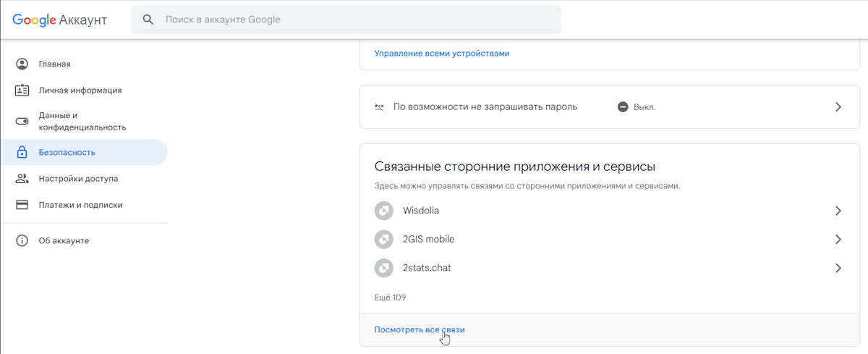Click the search magnifier icon

(148, 20)
